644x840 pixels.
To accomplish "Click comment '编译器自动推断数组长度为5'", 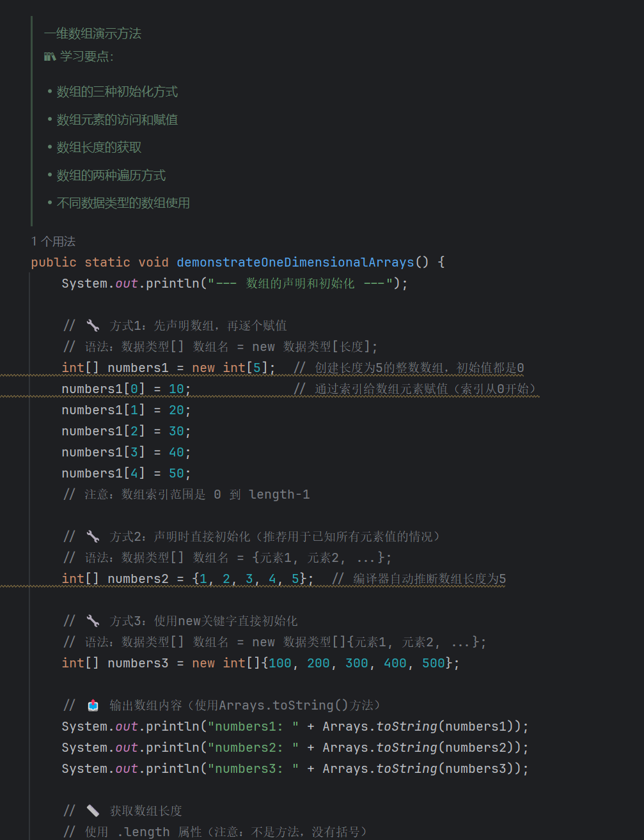I will (430, 579).
